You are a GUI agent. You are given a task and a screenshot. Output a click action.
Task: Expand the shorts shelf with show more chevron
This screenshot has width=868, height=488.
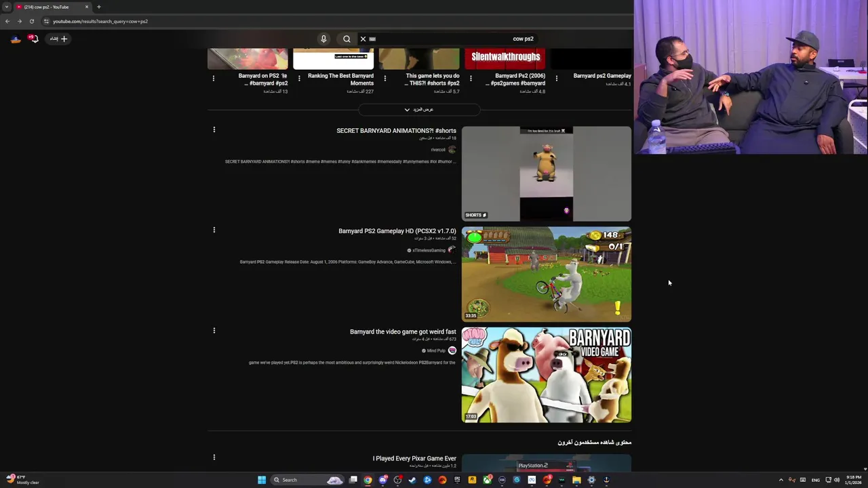click(419, 109)
